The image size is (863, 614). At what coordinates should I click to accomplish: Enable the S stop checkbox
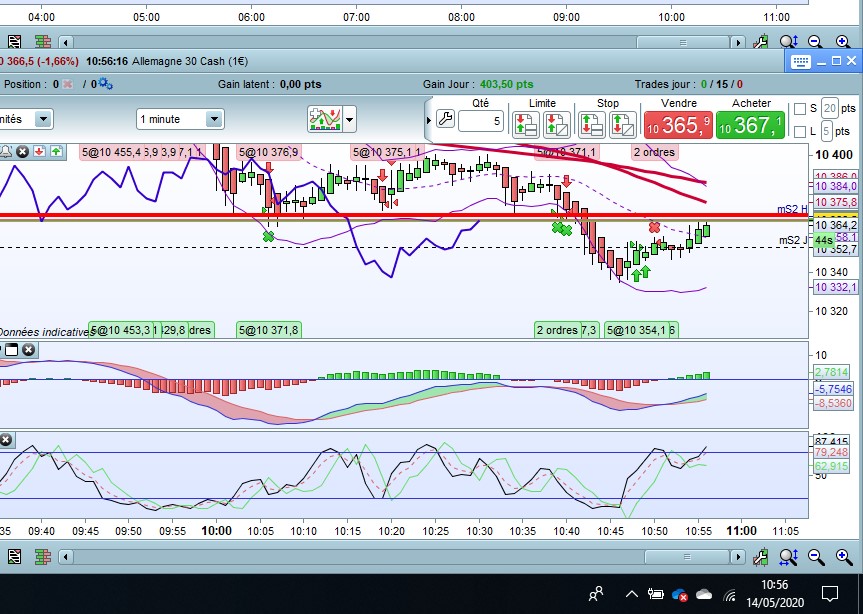coord(799,109)
